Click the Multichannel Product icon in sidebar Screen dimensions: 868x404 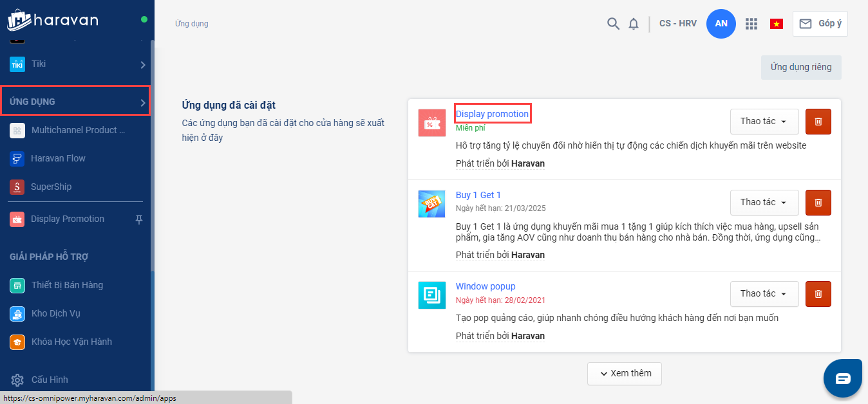pos(17,131)
